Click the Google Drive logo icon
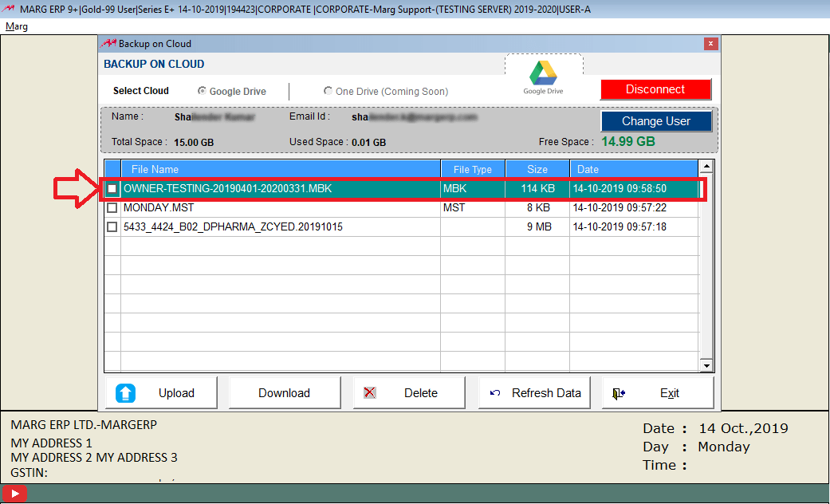The image size is (830, 504). [x=544, y=73]
